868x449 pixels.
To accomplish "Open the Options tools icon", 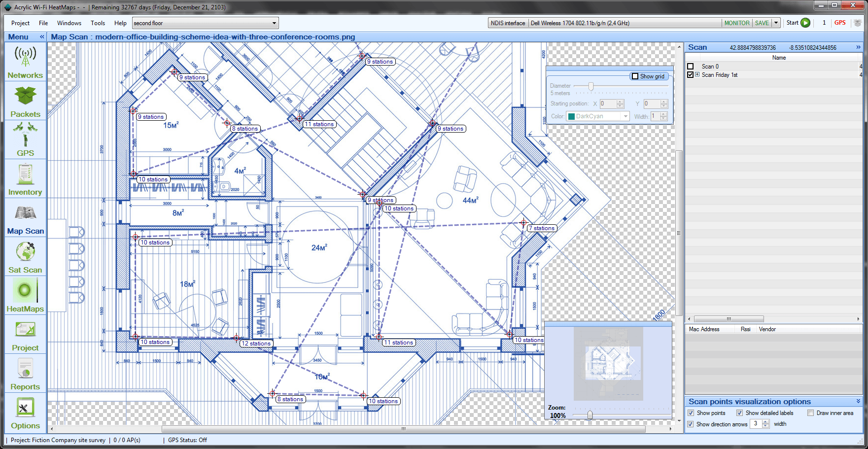I will [25, 408].
